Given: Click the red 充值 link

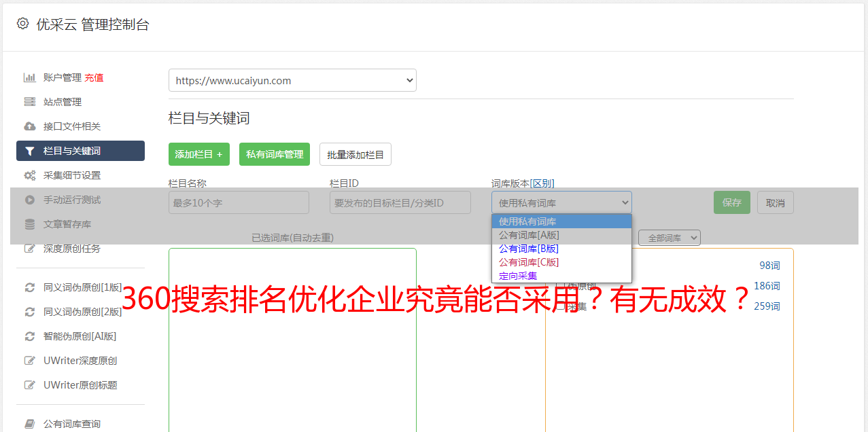Looking at the screenshot, I should click(94, 77).
